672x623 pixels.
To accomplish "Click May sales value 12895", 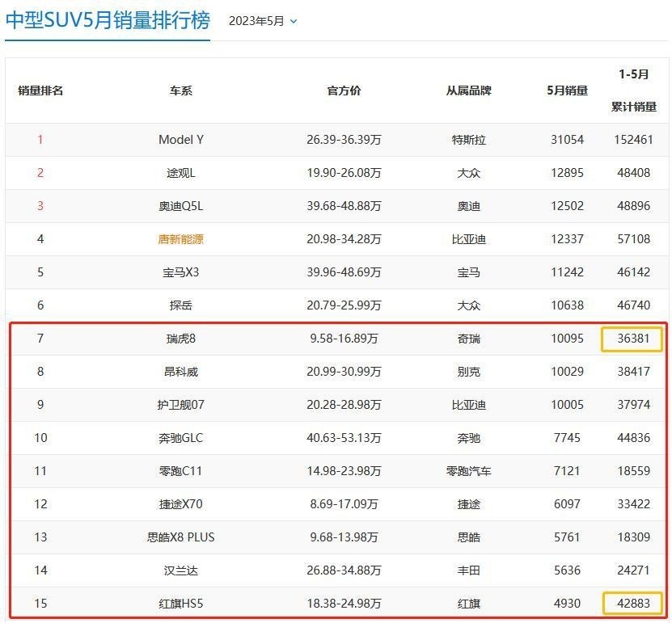I will point(567,173).
